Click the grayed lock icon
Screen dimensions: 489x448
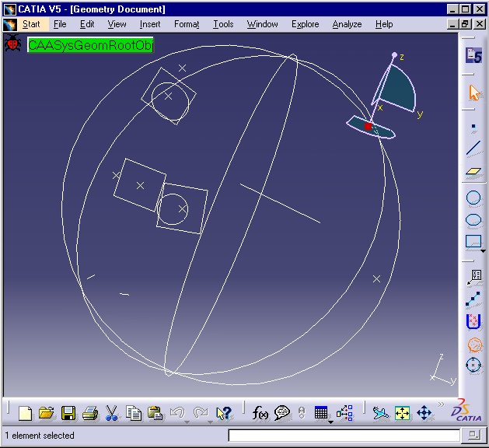302,413
